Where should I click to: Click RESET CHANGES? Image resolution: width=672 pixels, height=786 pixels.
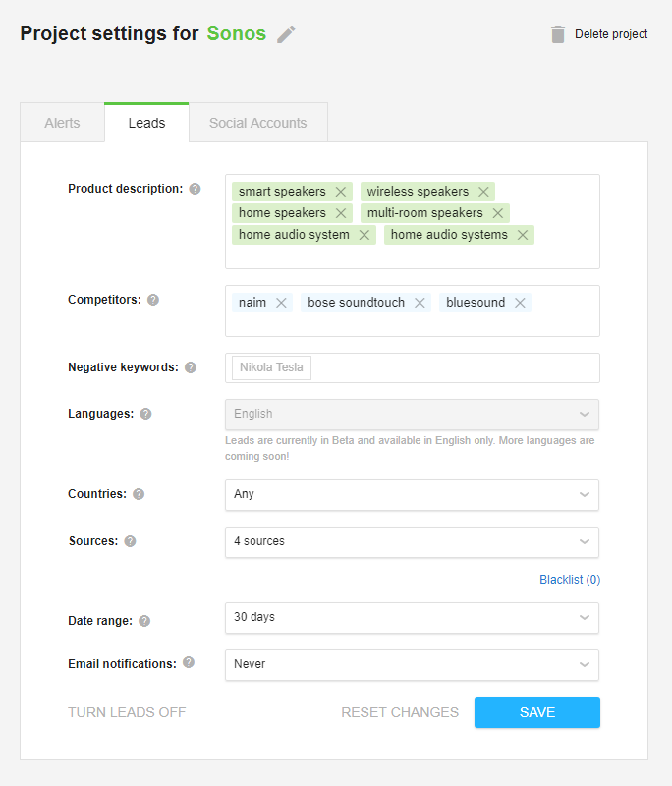400,712
